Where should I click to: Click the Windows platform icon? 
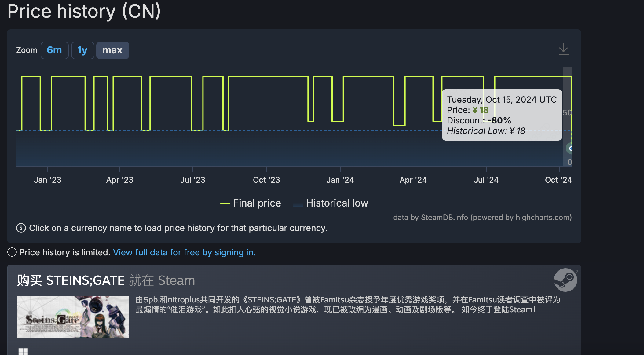[23, 351]
